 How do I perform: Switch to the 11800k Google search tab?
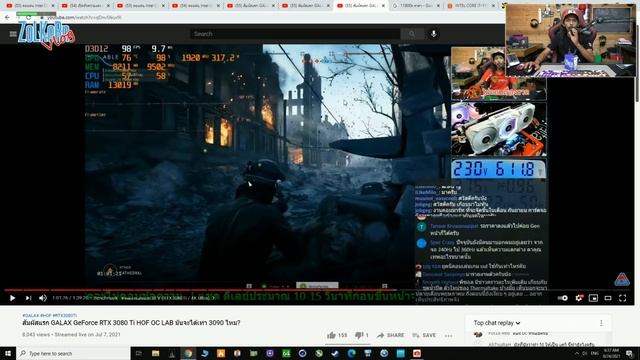click(415, 6)
